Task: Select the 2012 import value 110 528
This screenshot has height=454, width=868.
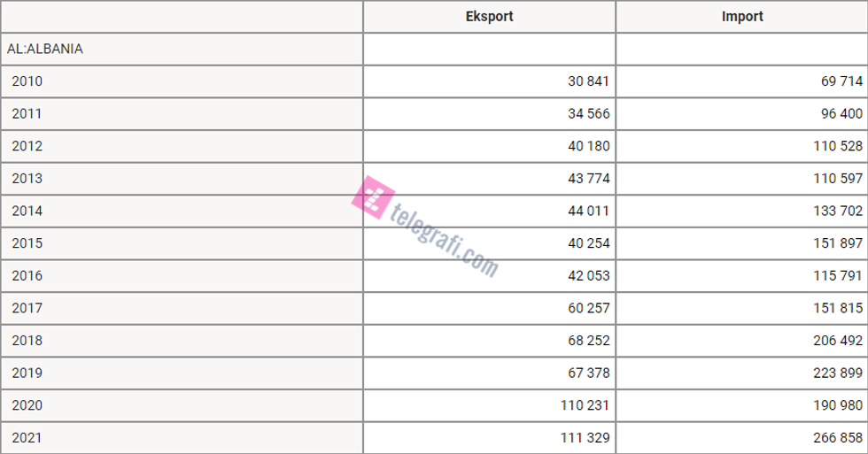Action: click(x=836, y=146)
